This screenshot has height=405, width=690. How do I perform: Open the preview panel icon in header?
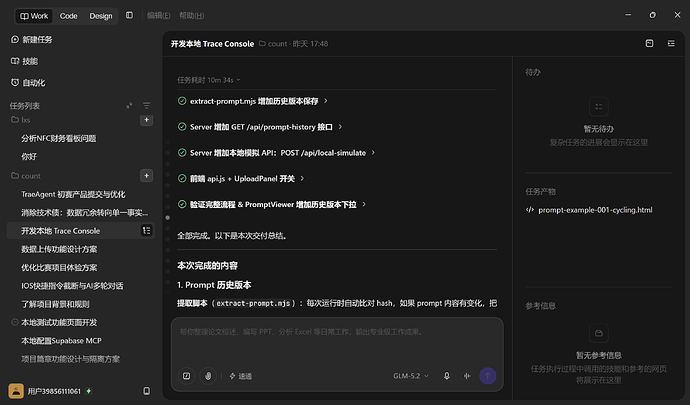tap(650, 43)
